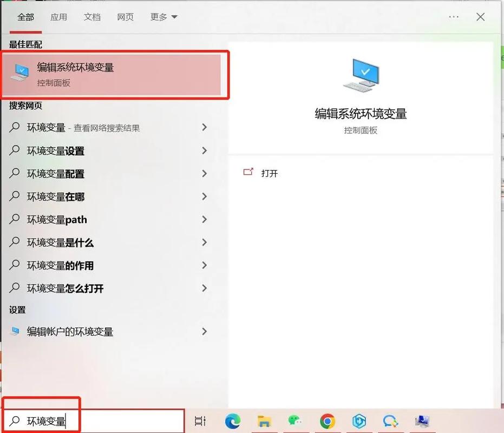Switch to the 文档 tab

92,17
